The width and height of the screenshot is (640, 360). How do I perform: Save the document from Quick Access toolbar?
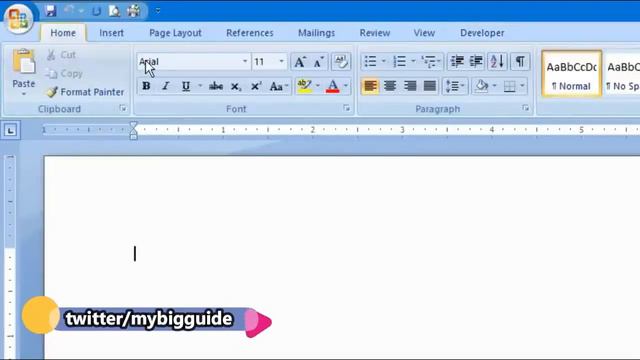coord(51,11)
